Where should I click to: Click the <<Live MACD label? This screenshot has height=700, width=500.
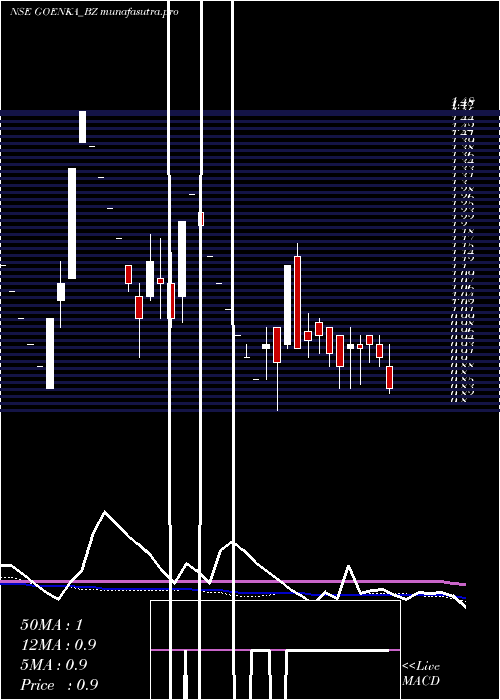421,674
